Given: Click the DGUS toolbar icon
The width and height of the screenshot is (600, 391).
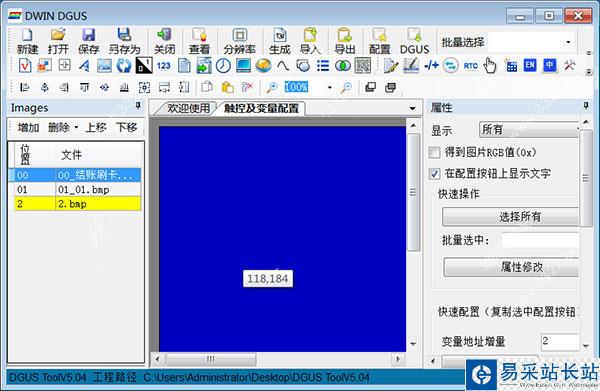Looking at the screenshot, I should click(414, 41).
